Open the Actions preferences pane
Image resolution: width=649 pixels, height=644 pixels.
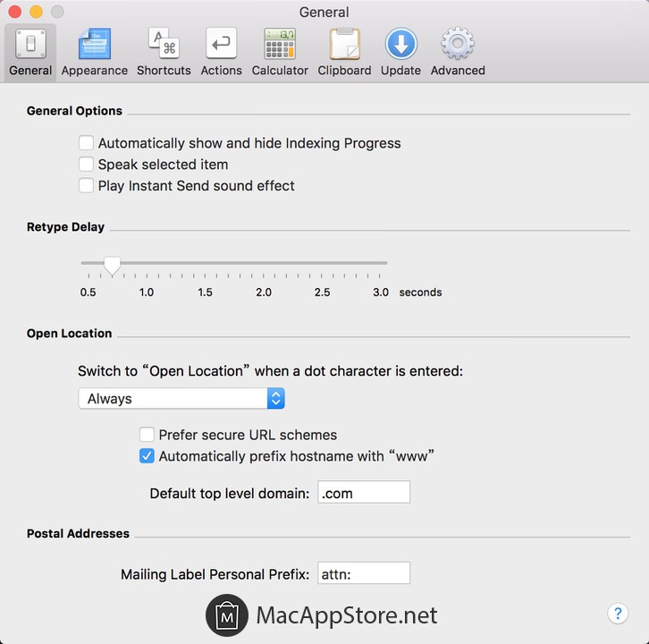(221, 52)
